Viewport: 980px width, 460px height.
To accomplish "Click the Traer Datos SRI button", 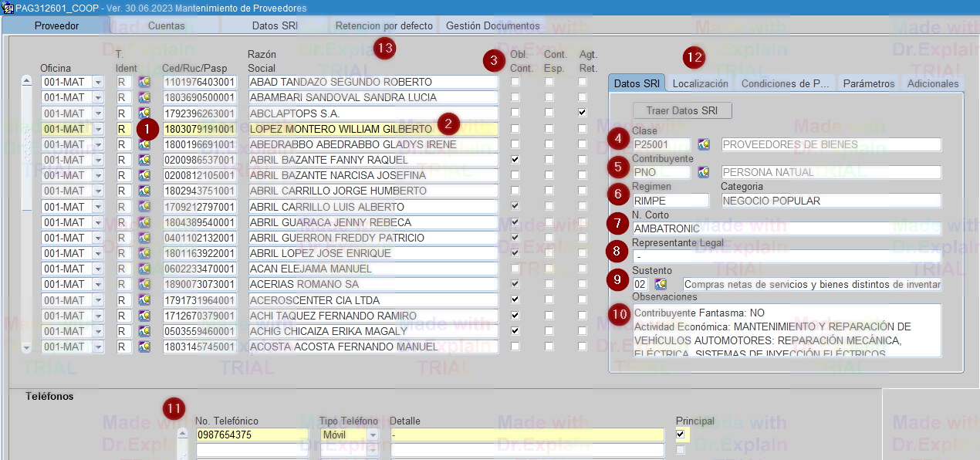I will pos(682,110).
